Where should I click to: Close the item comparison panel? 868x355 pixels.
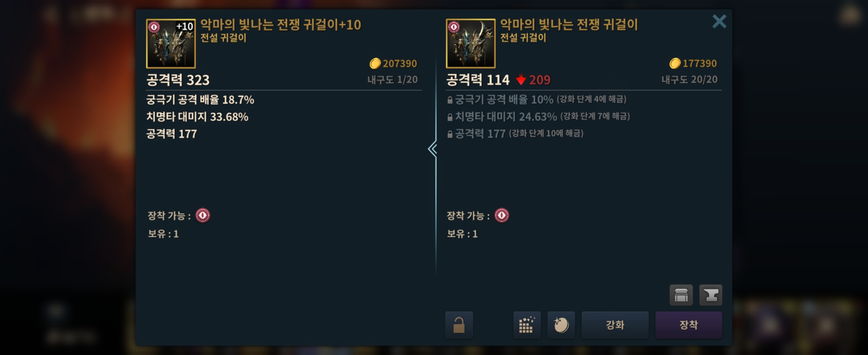(719, 22)
